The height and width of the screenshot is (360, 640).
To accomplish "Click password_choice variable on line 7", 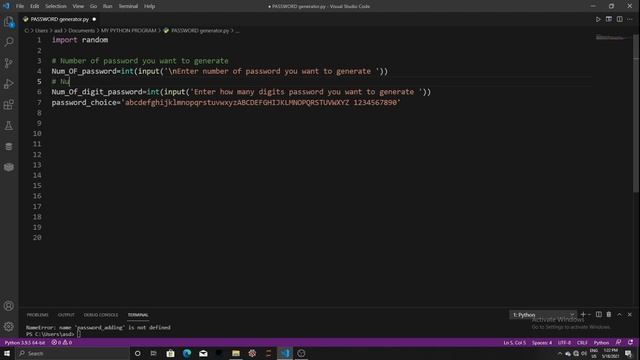I will (84, 102).
